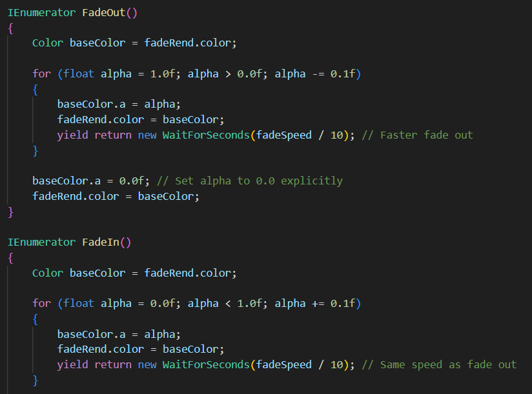
Task: Click the 'alpha += 0.1f' increment expression
Action: pyautogui.click(x=316, y=303)
